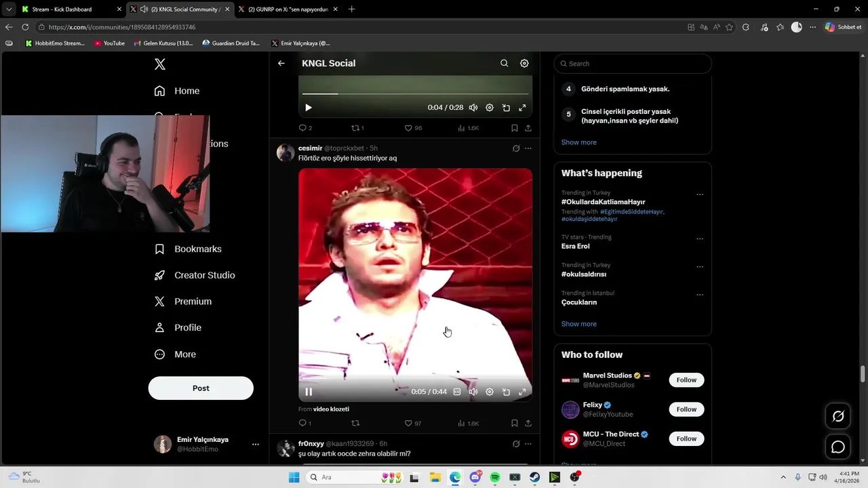This screenshot has height=488, width=868.
Task: Show more community rules
Action: coord(579,142)
